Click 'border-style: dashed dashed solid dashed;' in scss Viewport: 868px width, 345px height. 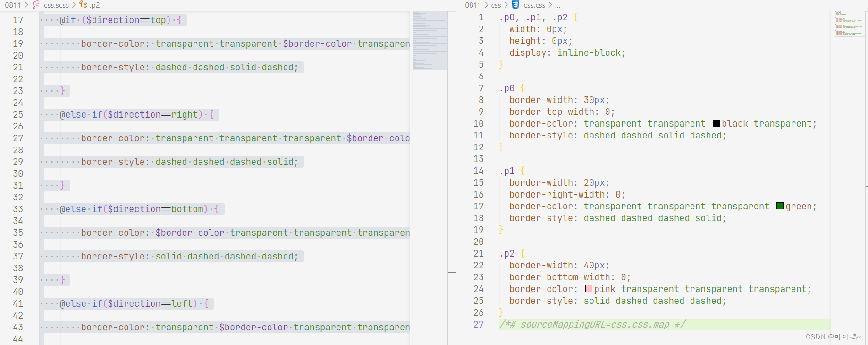coord(190,67)
